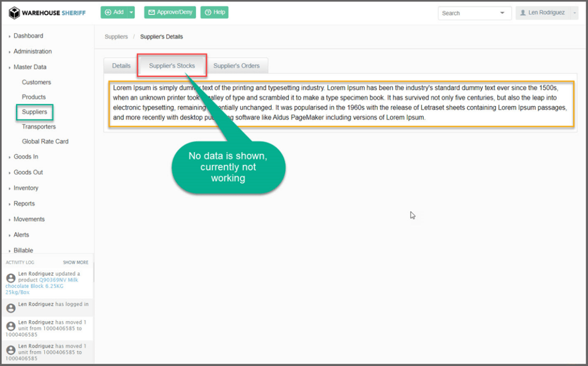The height and width of the screenshot is (366, 588).
Task: Collapse the Master Data section
Action: tap(30, 67)
